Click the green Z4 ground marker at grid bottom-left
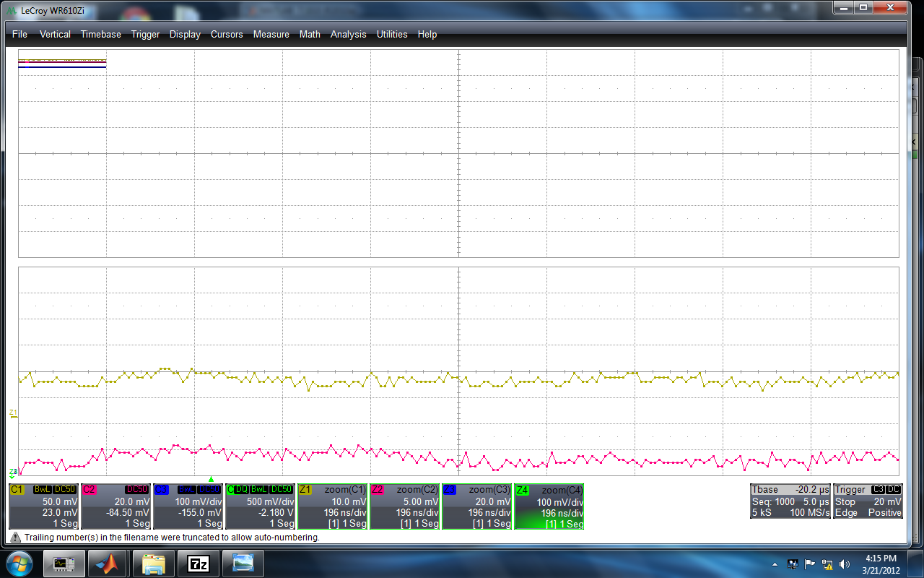Screen dimensions: 924x578 click(x=13, y=473)
